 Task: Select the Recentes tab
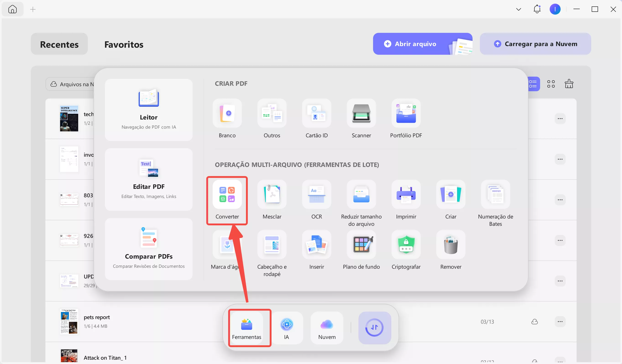pyautogui.click(x=59, y=44)
